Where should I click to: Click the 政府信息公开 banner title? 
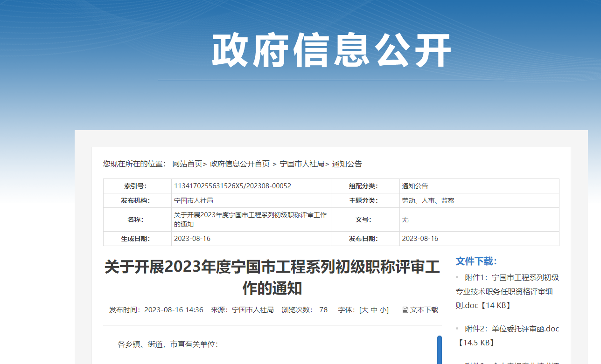[331, 50]
